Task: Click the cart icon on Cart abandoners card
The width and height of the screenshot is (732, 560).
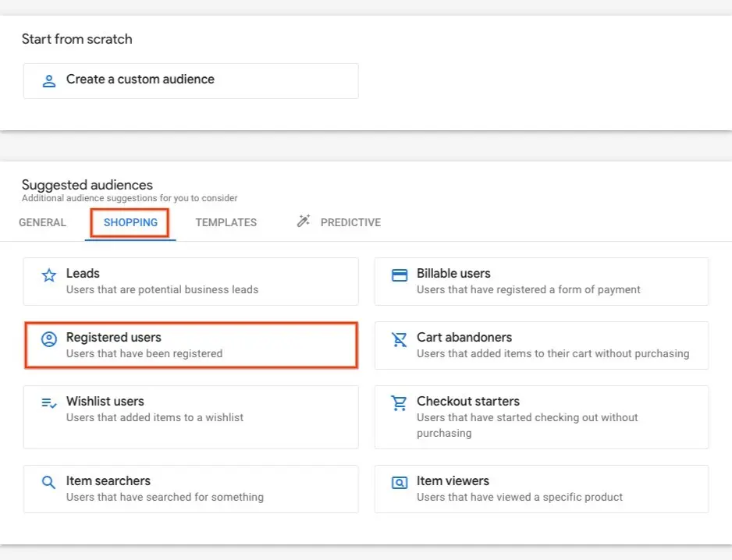Action: (400, 338)
